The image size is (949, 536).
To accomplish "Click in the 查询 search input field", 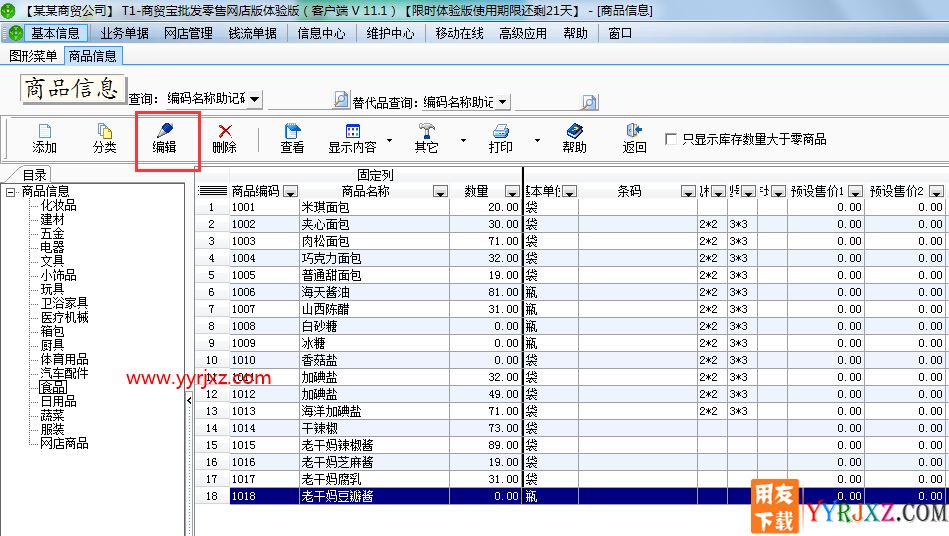I will click(300, 100).
